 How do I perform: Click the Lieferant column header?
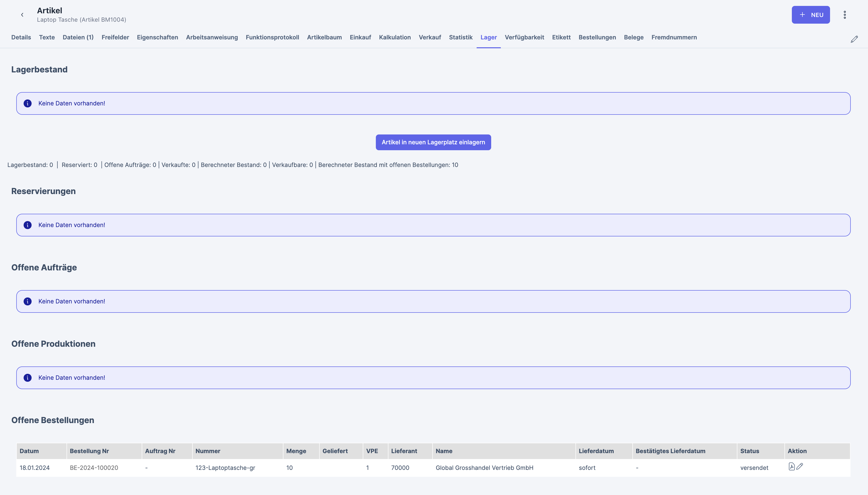[x=404, y=451]
